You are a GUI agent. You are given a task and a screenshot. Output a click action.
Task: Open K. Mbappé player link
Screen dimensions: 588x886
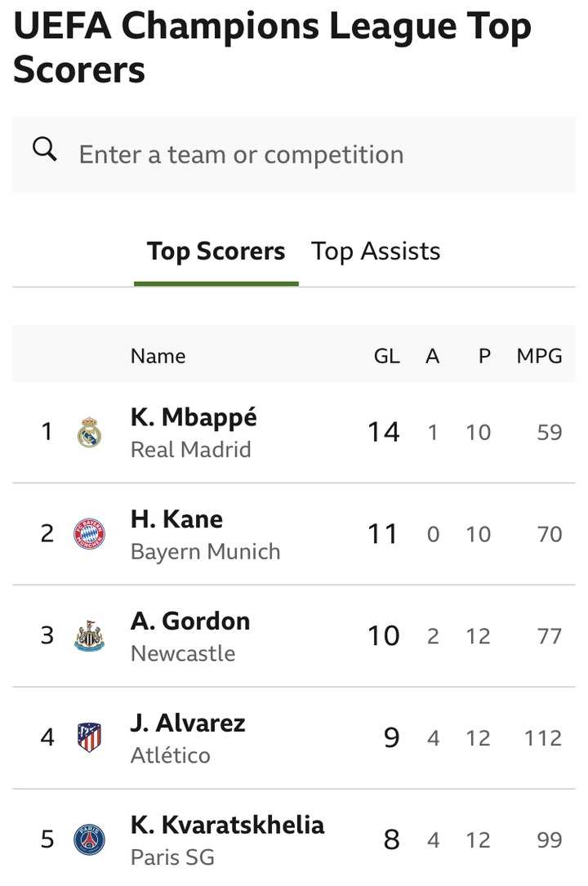[x=194, y=417]
